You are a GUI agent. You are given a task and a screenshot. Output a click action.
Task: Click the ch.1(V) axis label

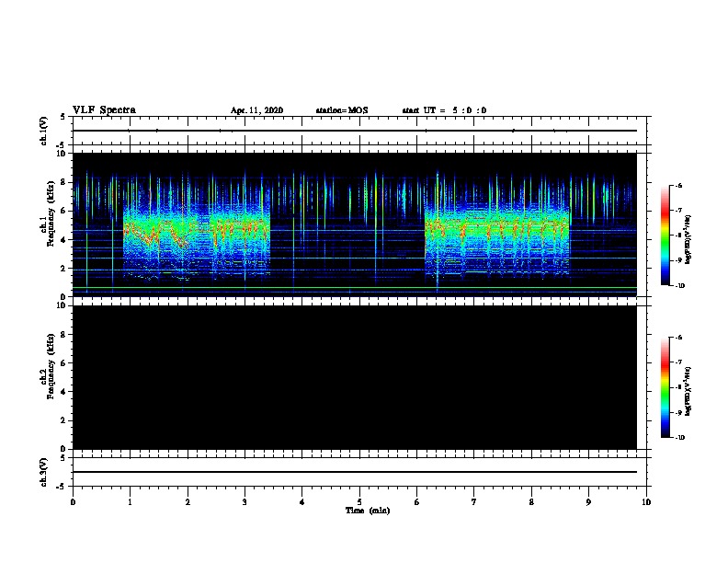coord(43,131)
